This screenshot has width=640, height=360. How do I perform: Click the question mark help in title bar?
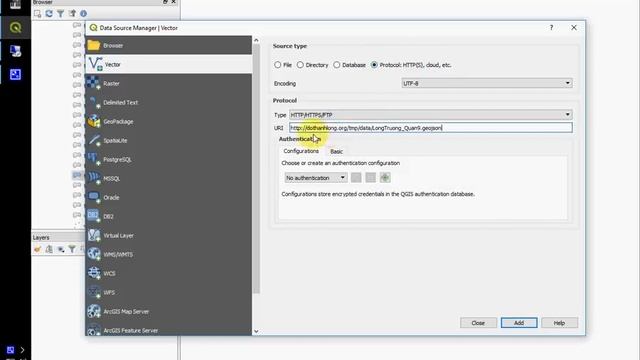(x=551, y=28)
